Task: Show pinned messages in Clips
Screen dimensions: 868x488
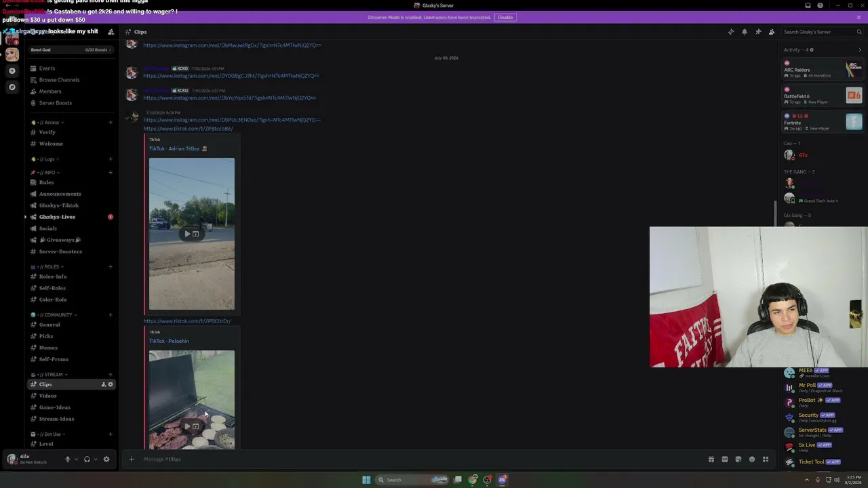Action: [x=758, y=32]
